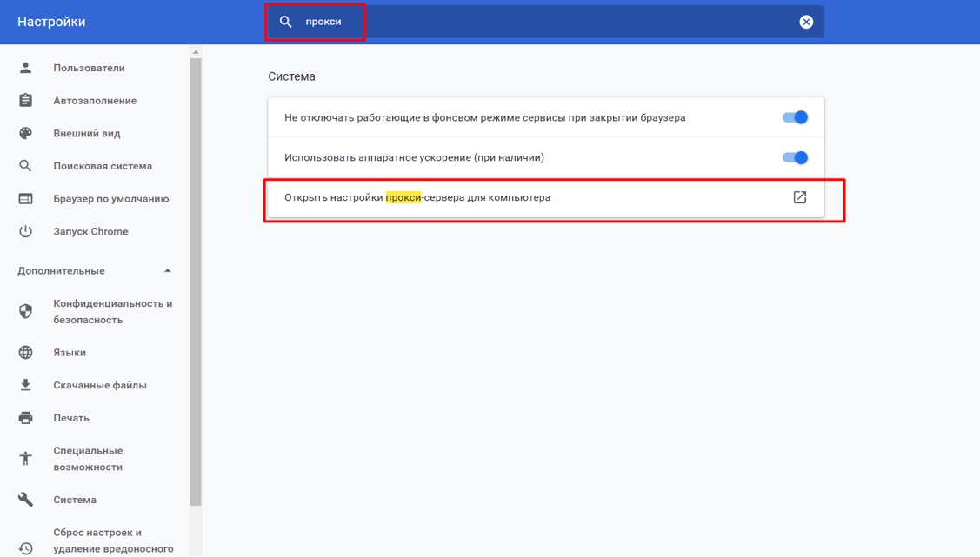Click the Автозаполнение clipboard icon
980x557 pixels.
(25, 100)
